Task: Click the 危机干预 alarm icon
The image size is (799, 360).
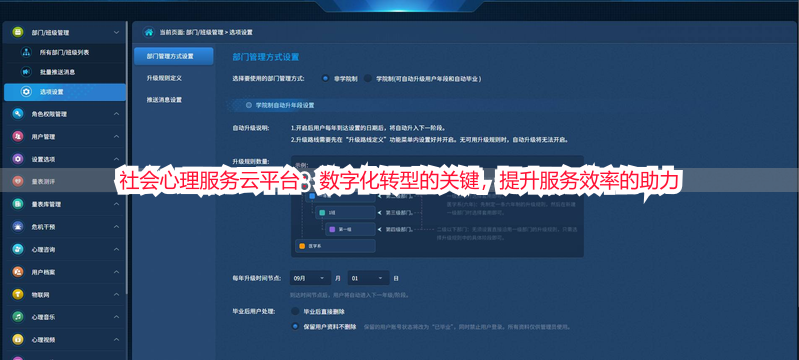Action: tap(18, 226)
